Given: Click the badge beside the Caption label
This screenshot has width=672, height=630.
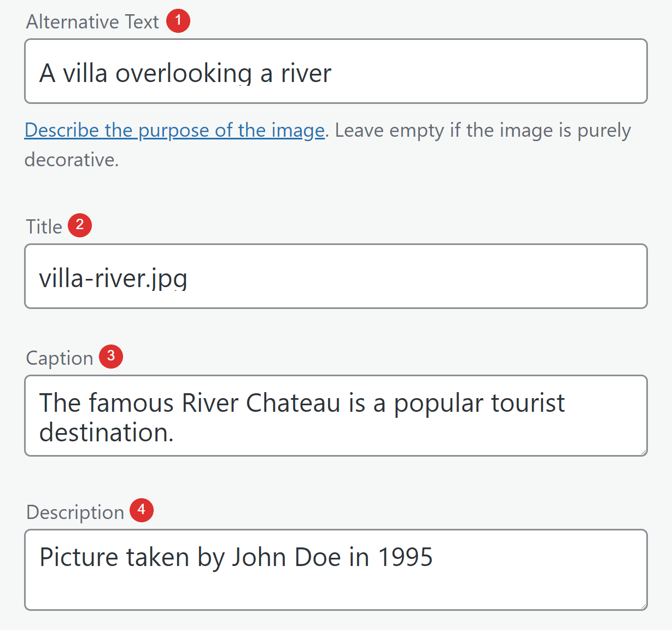Looking at the screenshot, I should tap(110, 357).
